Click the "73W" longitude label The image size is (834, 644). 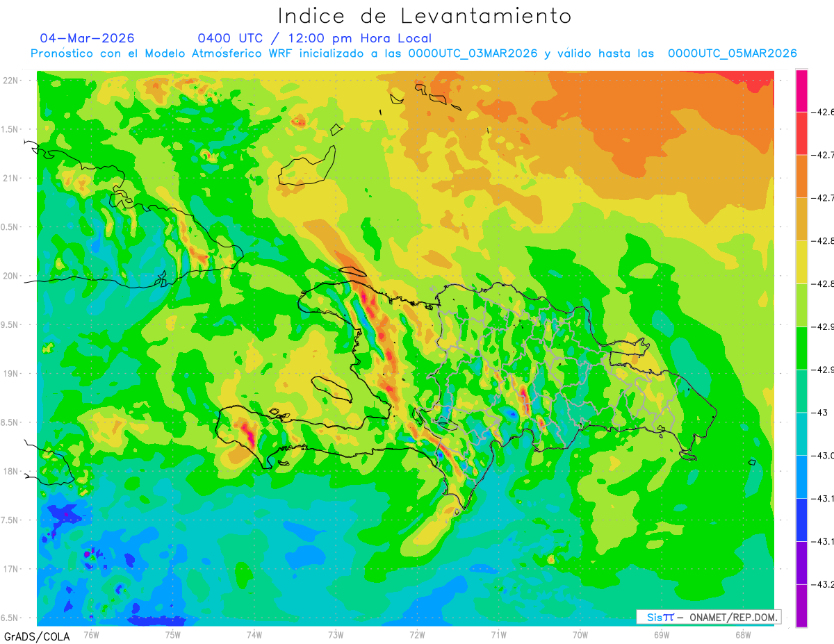point(336,635)
